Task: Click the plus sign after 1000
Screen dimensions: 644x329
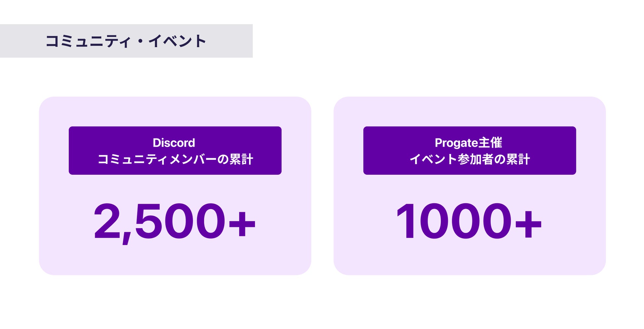Action: coord(528,224)
